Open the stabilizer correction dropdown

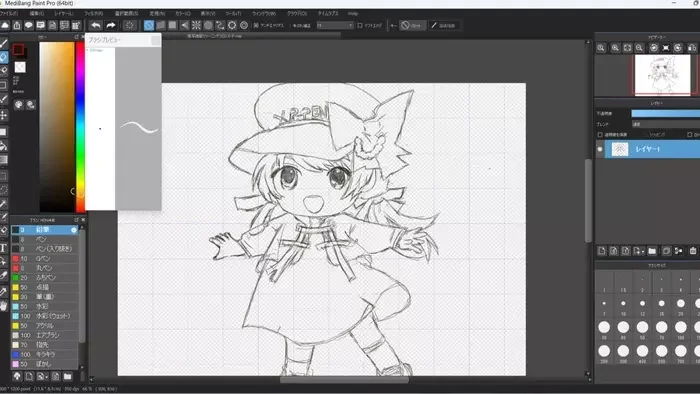pos(335,25)
